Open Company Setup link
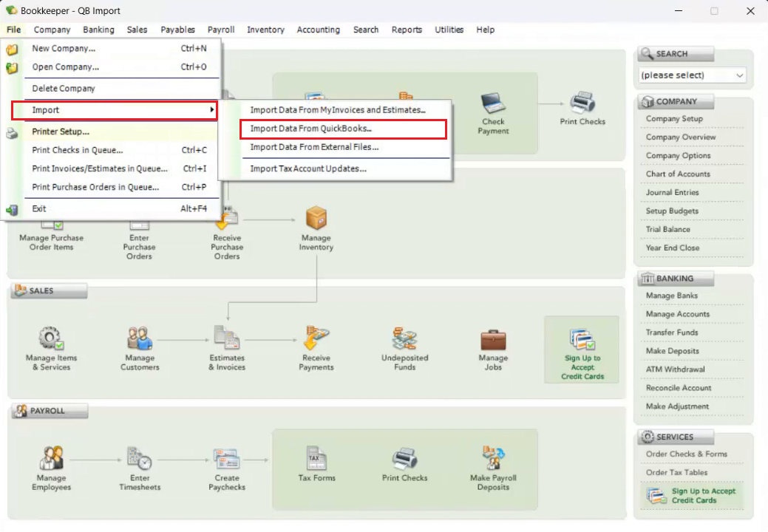 (x=674, y=119)
